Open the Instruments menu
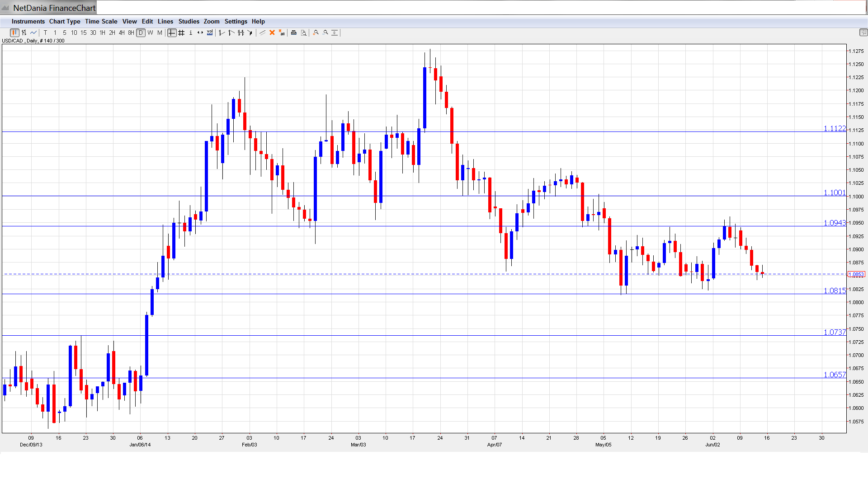Screen dimensions: 868x488 (x=28, y=21)
